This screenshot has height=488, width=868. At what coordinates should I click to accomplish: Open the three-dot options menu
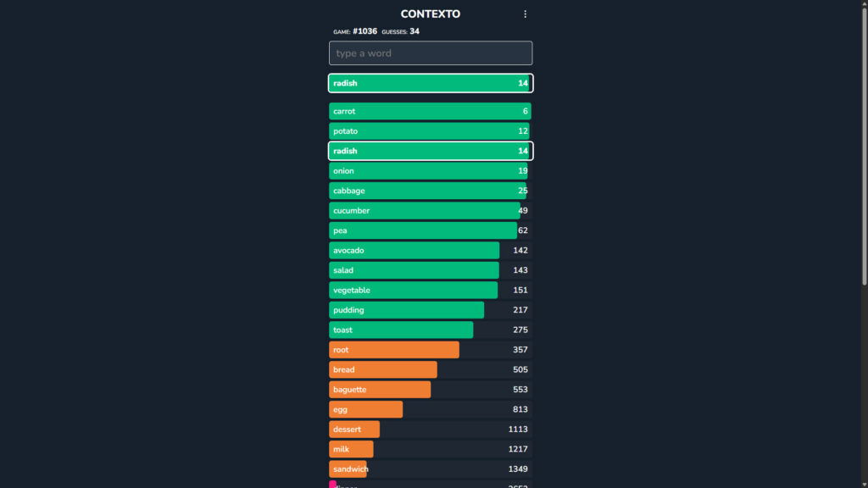(x=525, y=14)
